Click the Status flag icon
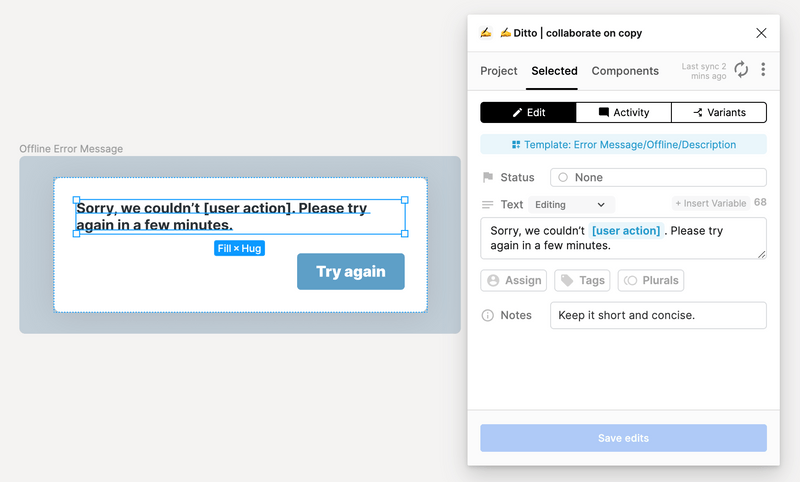 (488, 177)
